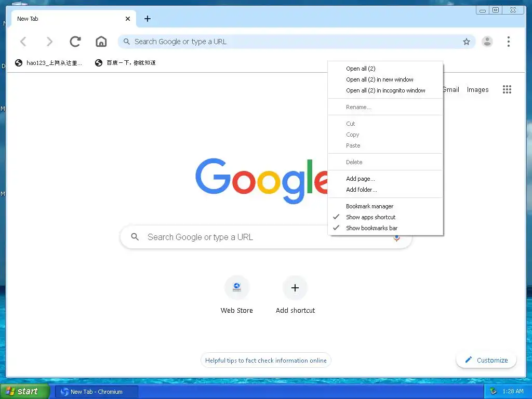Focus the Google search box on page

(x=265, y=237)
